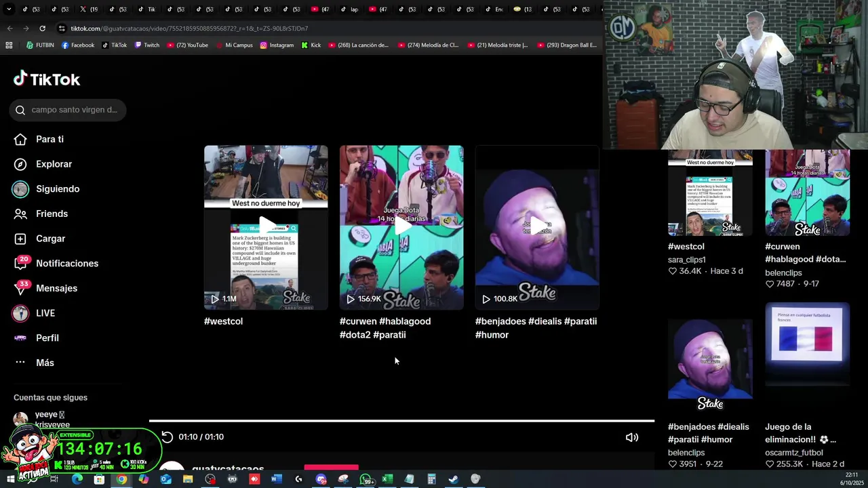
Task: Click 'Juego de la eliminacion!!' video title
Action: pos(800,433)
